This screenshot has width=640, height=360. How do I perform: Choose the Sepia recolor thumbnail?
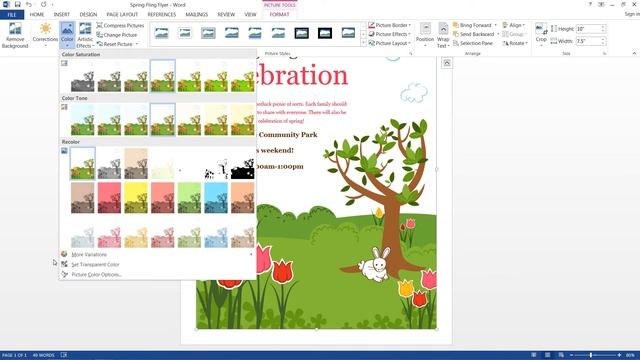click(136, 164)
